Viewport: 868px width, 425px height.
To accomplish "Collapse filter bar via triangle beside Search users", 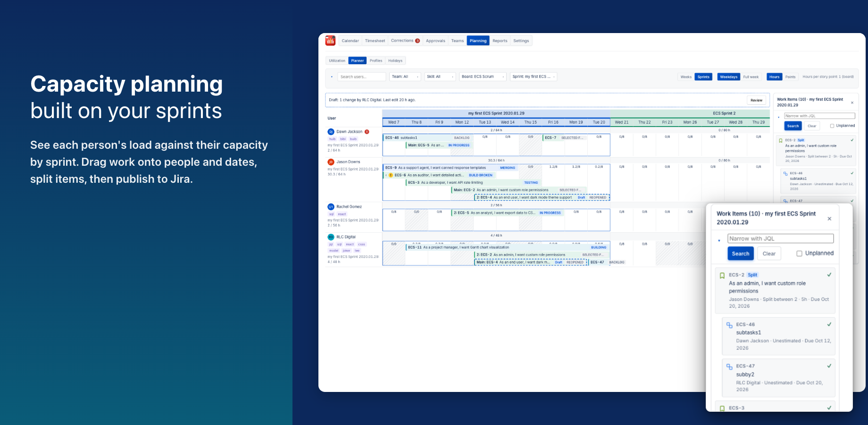I will (332, 77).
